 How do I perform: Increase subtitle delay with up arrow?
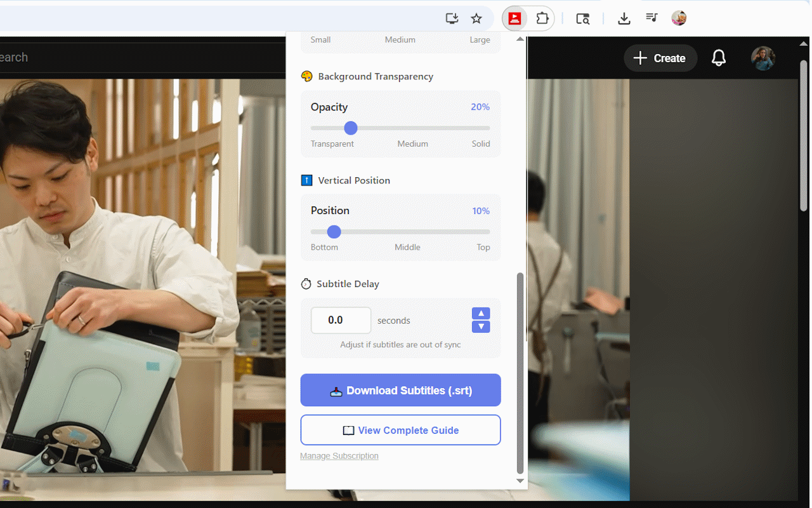point(481,313)
